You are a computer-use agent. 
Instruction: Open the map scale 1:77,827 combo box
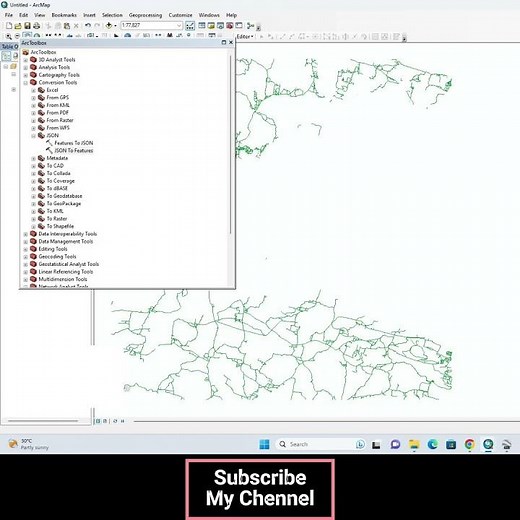[x=151, y=25]
